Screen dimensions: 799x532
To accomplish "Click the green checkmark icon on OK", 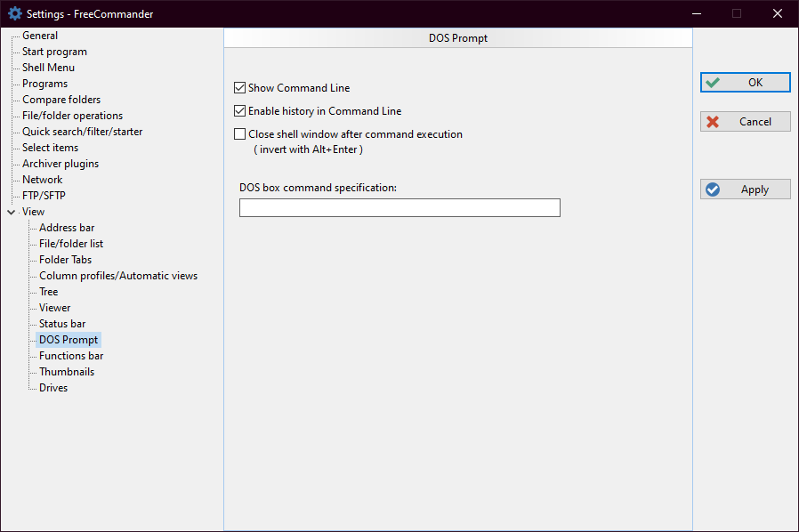I will click(712, 83).
